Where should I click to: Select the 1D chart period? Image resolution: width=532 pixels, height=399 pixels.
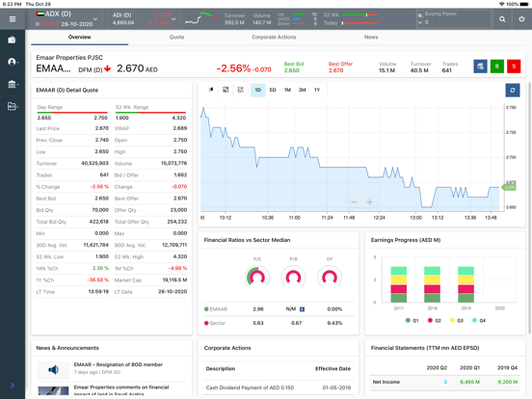(x=258, y=90)
